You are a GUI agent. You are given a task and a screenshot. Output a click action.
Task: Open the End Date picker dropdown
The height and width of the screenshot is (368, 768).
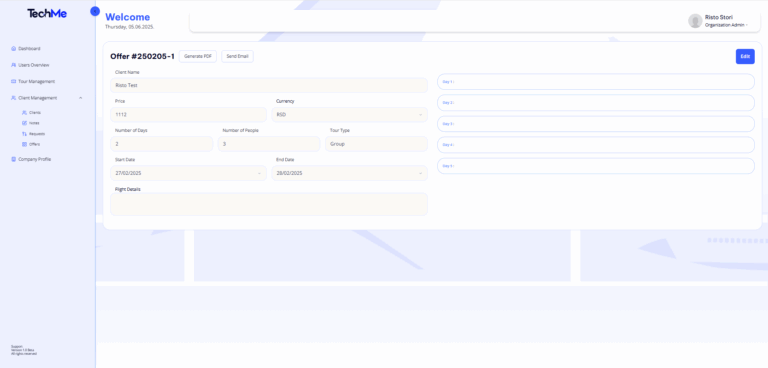(x=349, y=173)
